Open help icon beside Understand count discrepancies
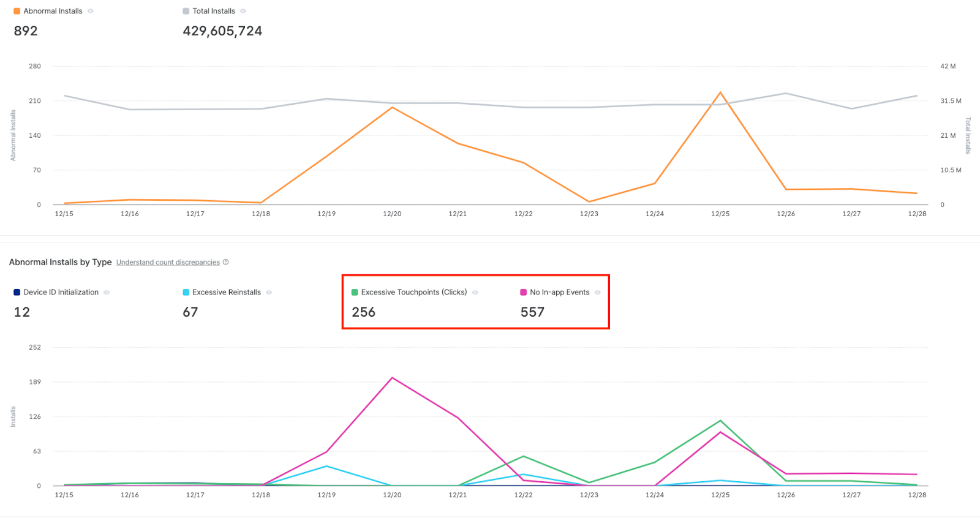Screen dimensions: 980x518 pos(226,262)
